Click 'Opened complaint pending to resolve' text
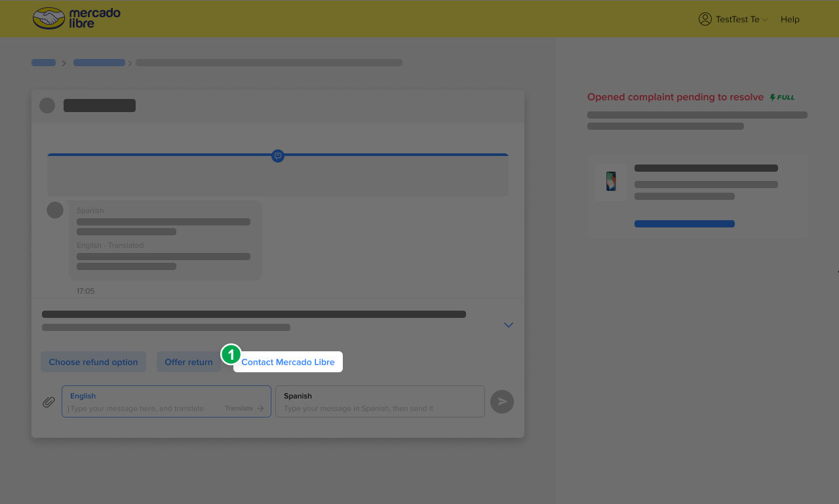 (x=675, y=97)
